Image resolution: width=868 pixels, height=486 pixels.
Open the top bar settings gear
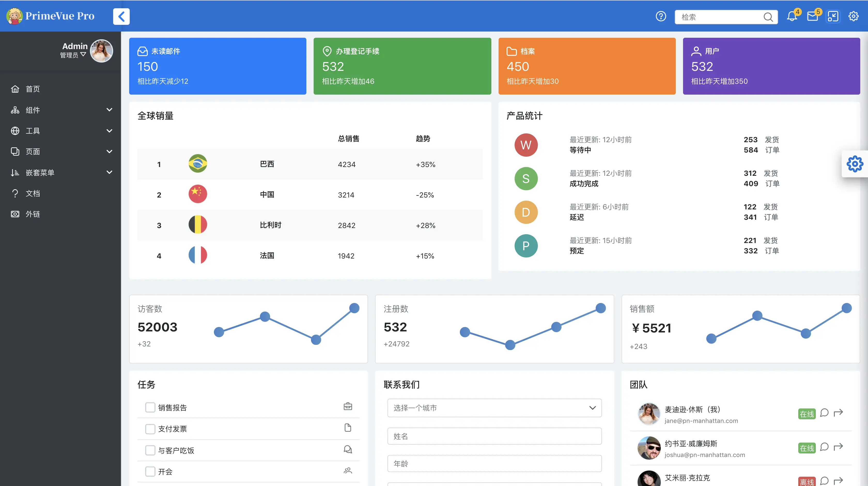[x=853, y=16]
